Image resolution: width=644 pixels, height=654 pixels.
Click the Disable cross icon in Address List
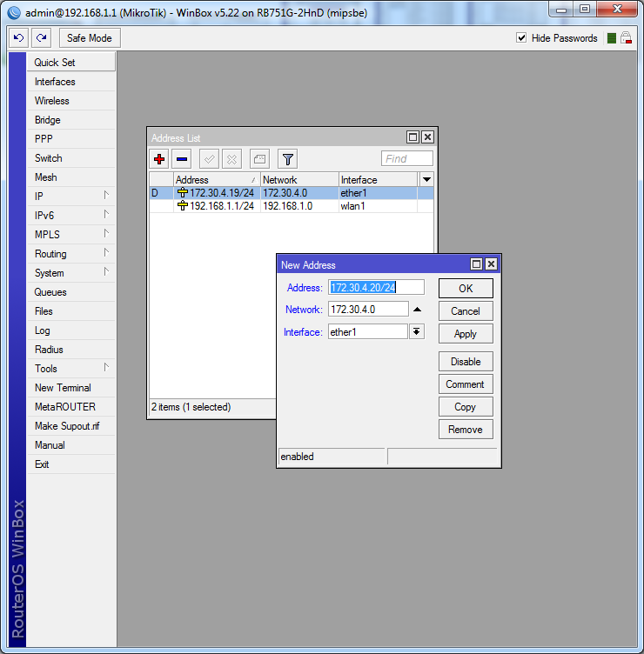pyautogui.click(x=231, y=159)
